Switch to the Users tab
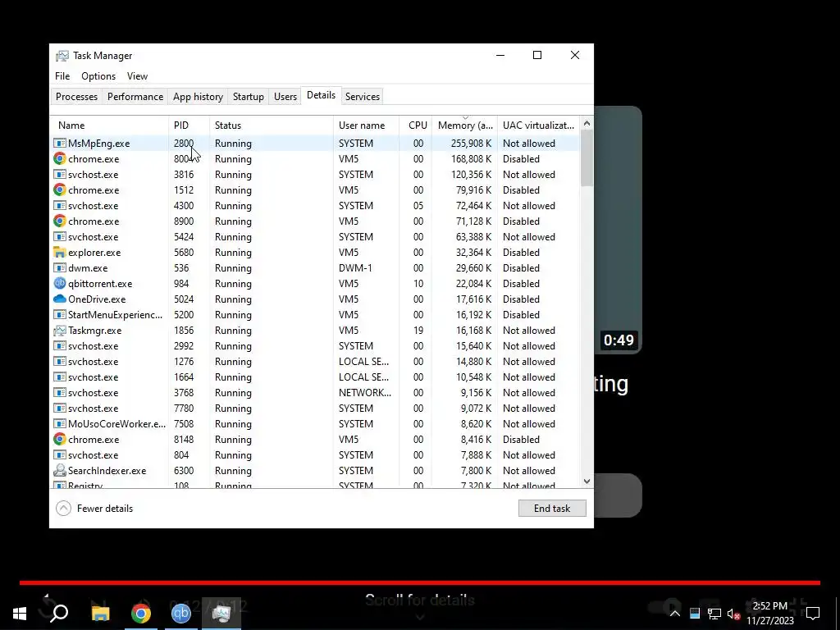The width and height of the screenshot is (840, 630). pos(285,97)
